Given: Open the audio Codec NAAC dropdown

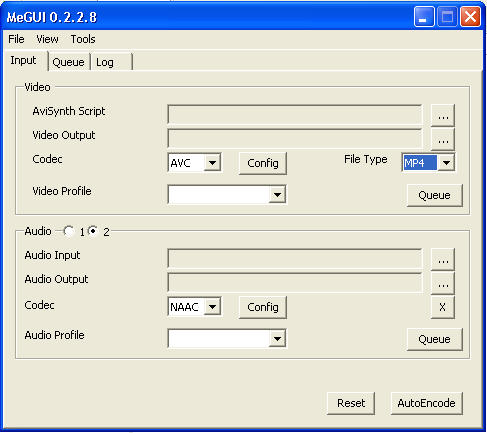Looking at the screenshot, I should tap(212, 307).
